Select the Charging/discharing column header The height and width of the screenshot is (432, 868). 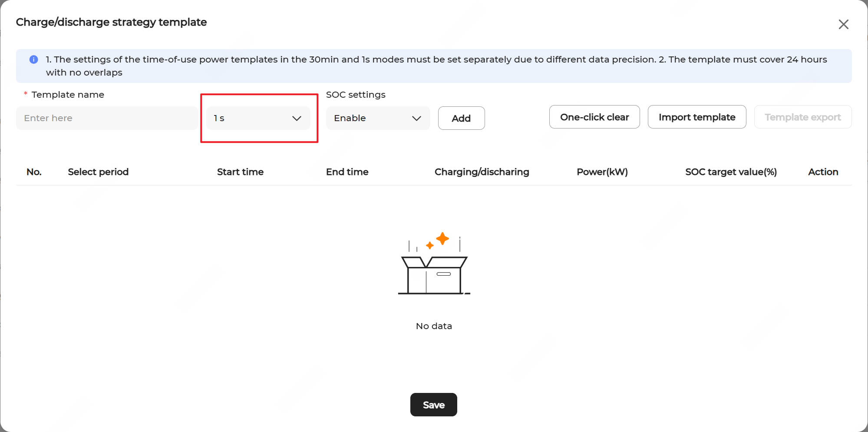coord(482,172)
